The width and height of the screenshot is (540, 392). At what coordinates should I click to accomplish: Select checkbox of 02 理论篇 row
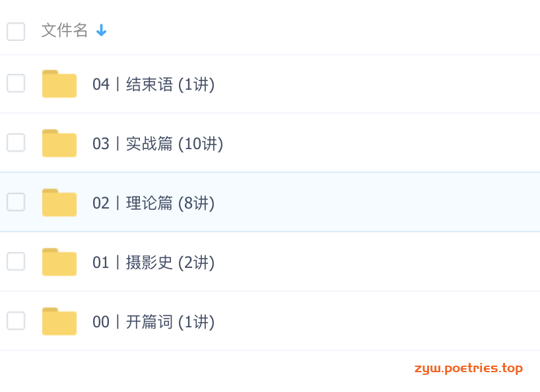point(16,202)
